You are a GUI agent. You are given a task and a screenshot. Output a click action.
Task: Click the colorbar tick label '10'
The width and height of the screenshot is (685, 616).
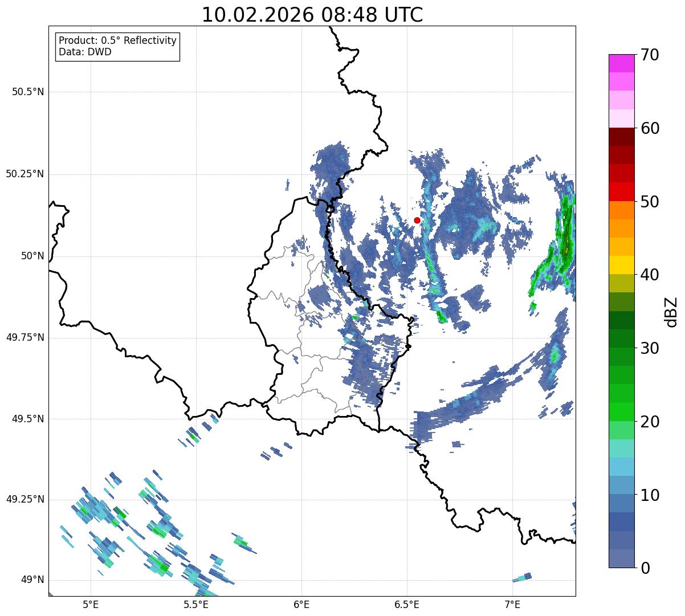point(650,495)
